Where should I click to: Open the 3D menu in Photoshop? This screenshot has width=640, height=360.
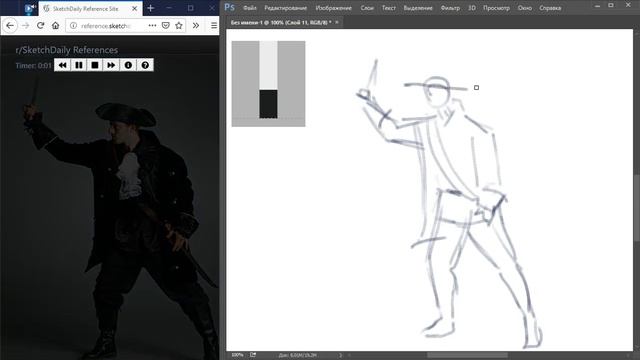coord(472,8)
